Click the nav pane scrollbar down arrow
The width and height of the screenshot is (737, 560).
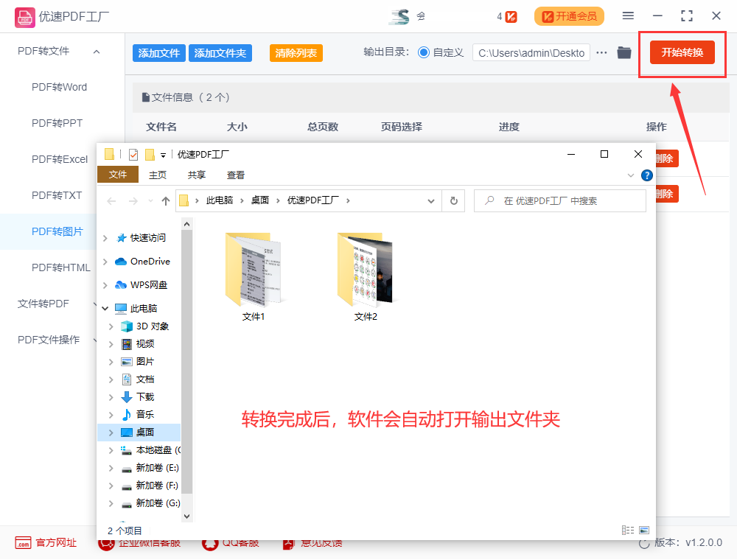click(186, 517)
